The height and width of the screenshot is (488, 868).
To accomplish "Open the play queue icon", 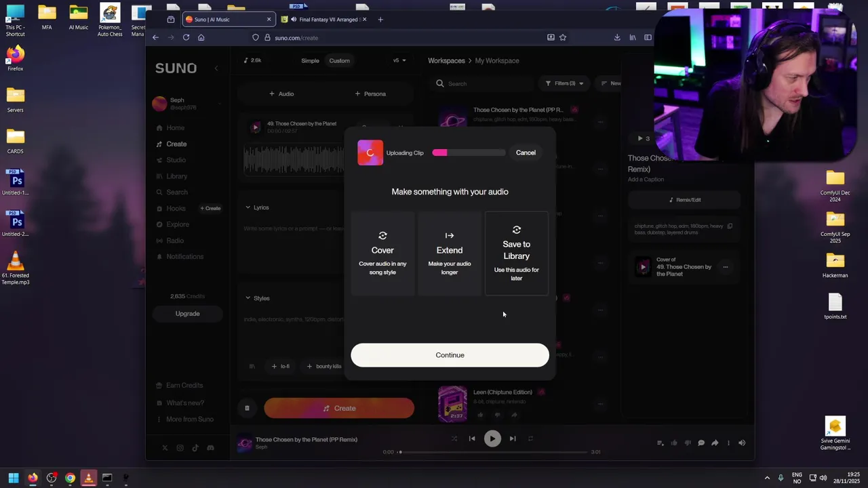I will [x=660, y=443].
